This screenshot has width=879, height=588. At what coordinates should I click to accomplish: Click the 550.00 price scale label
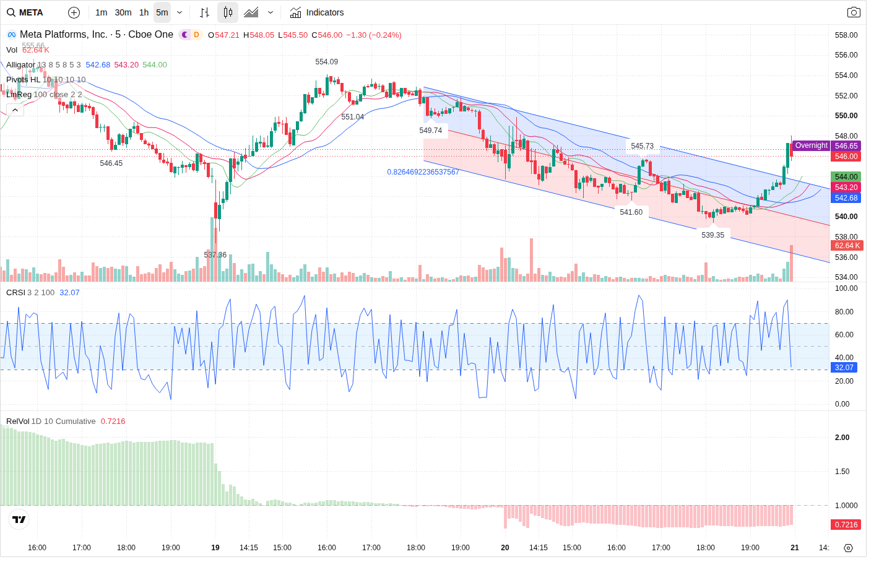click(x=846, y=116)
